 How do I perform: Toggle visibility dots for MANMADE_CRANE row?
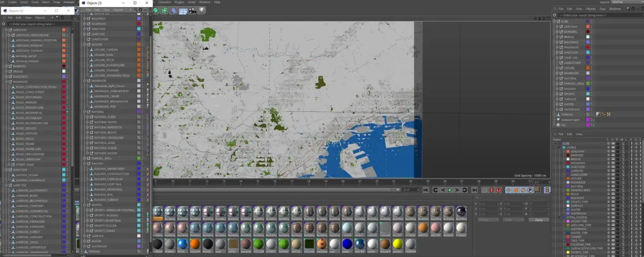pyautogui.click(x=142, y=96)
